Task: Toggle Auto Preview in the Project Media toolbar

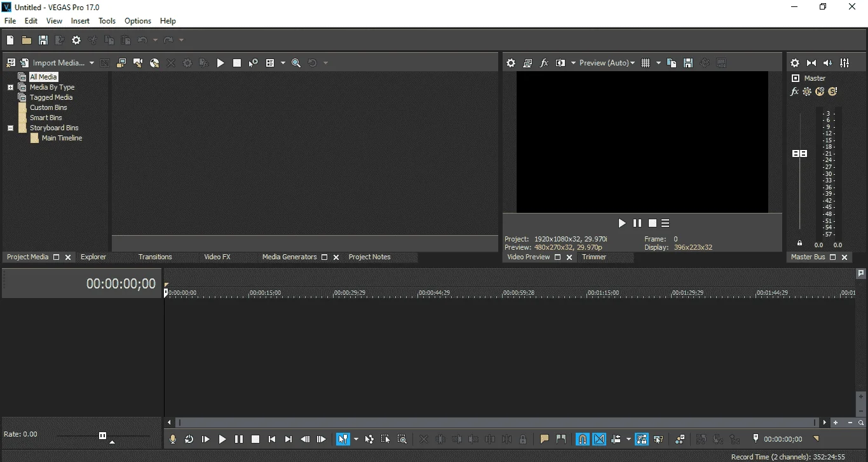Action: 254,63
